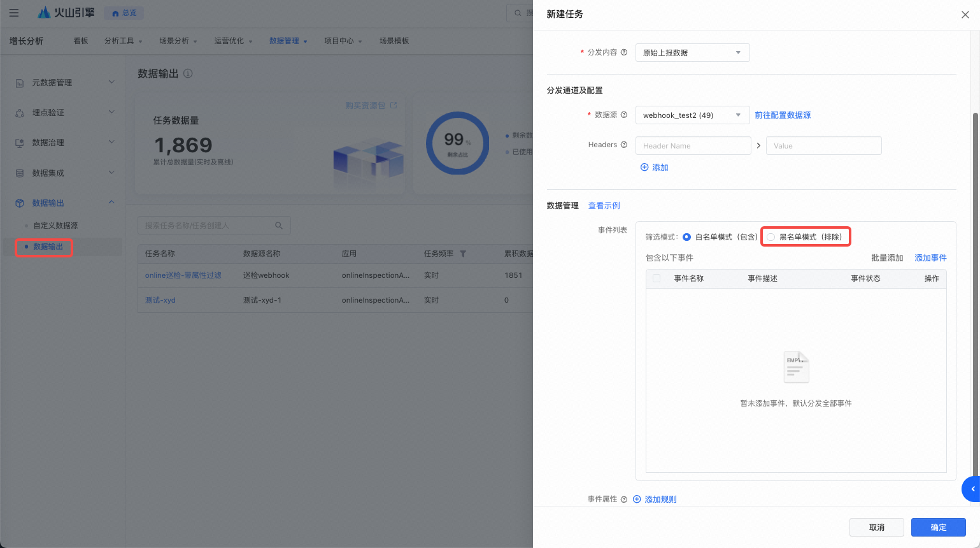Click the empty-state document icon in event list
The width and height of the screenshot is (980, 548).
click(796, 367)
